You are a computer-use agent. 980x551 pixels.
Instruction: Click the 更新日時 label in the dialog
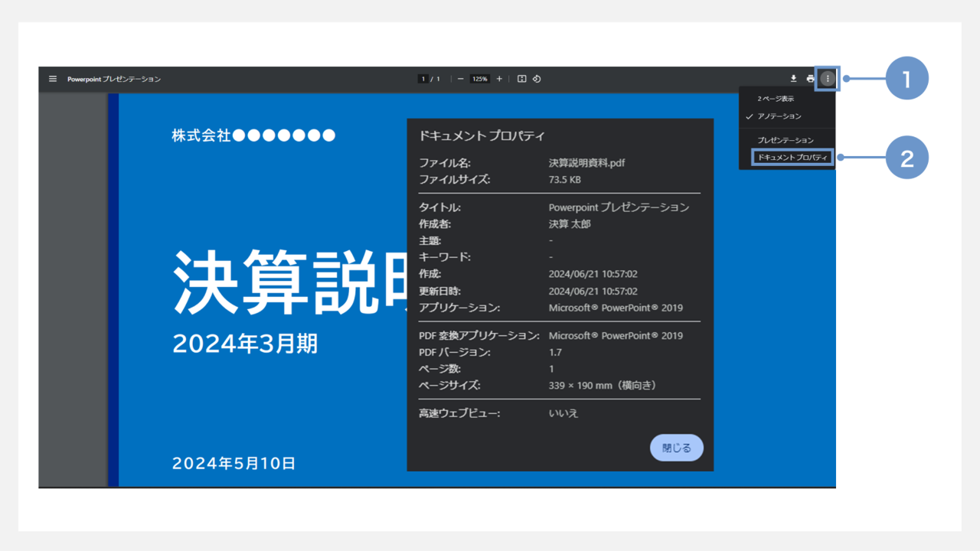440,291
